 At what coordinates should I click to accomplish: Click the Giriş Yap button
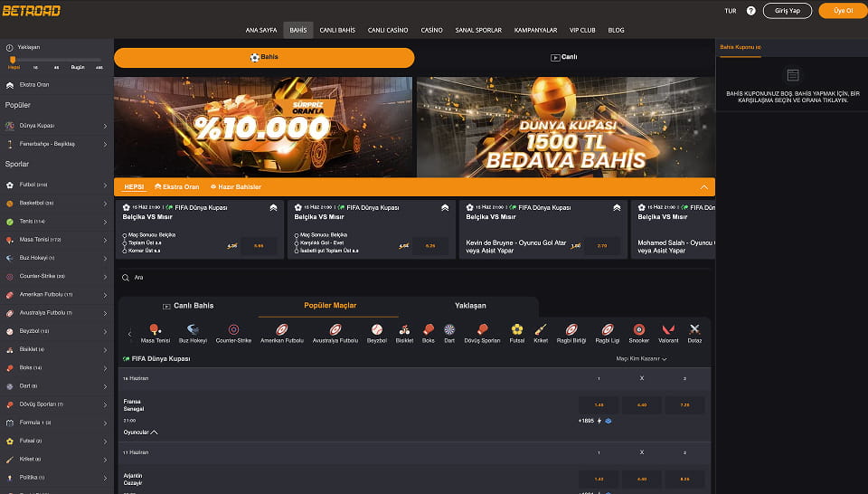click(x=788, y=11)
